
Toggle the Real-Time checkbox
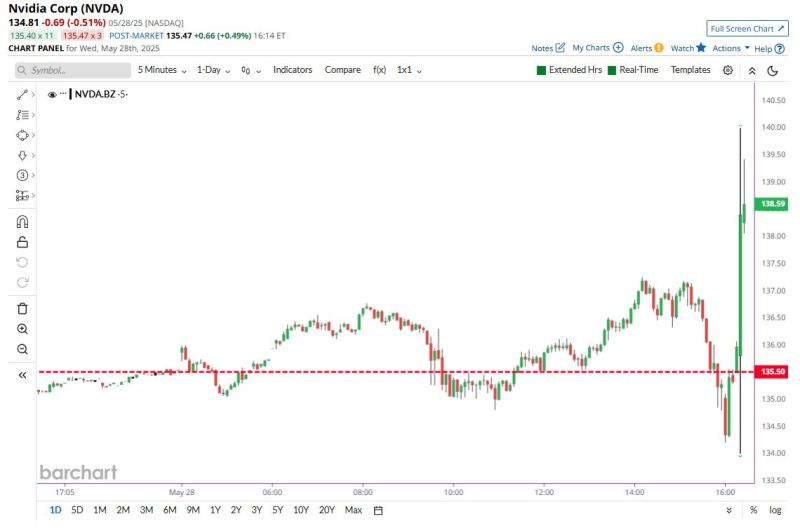(x=611, y=71)
